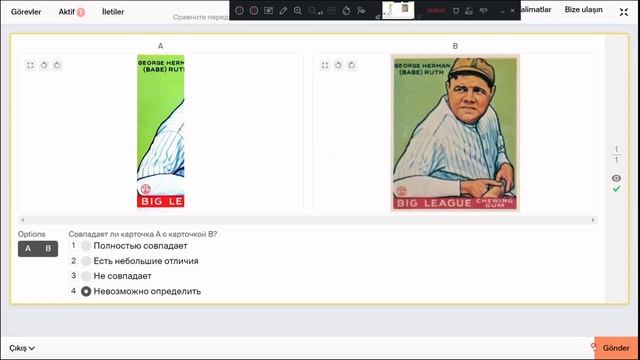Open the Bize ulaşın link
This screenshot has width=640, height=360.
583,9
